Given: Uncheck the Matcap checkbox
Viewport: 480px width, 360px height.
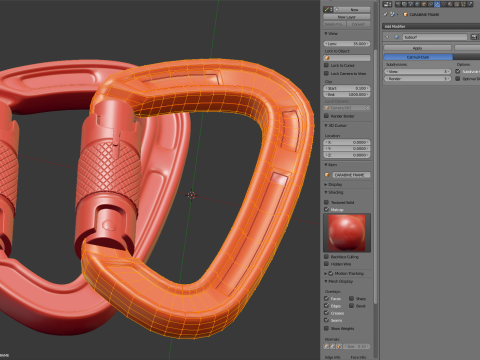Looking at the screenshot, I should (326, 209).
